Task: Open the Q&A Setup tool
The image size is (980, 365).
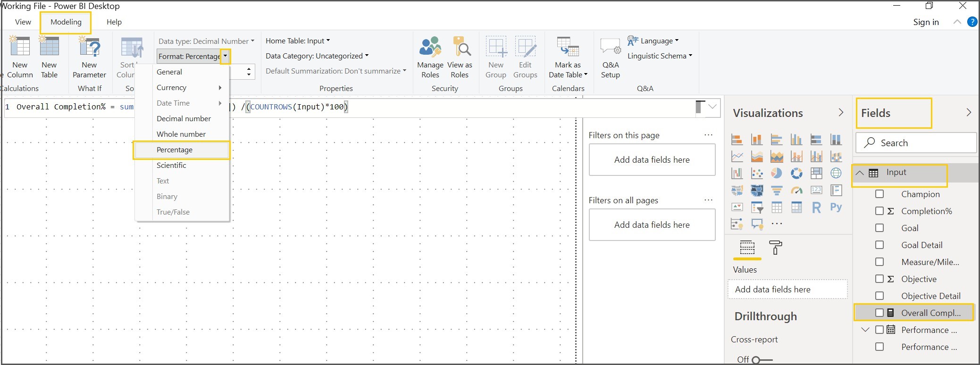Action: (610, 57)
